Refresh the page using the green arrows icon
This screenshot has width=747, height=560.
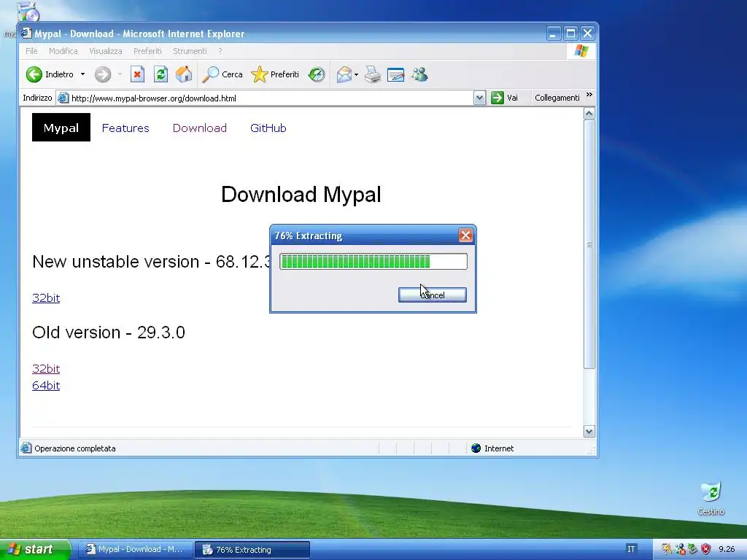pyautogui.click(x=160, y=74)
